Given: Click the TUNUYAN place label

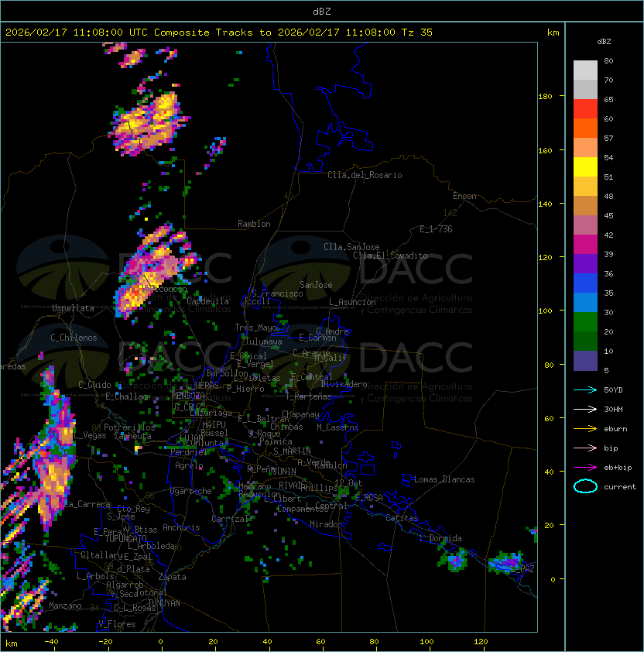Looking at the screenshot, I should [164, 603].
